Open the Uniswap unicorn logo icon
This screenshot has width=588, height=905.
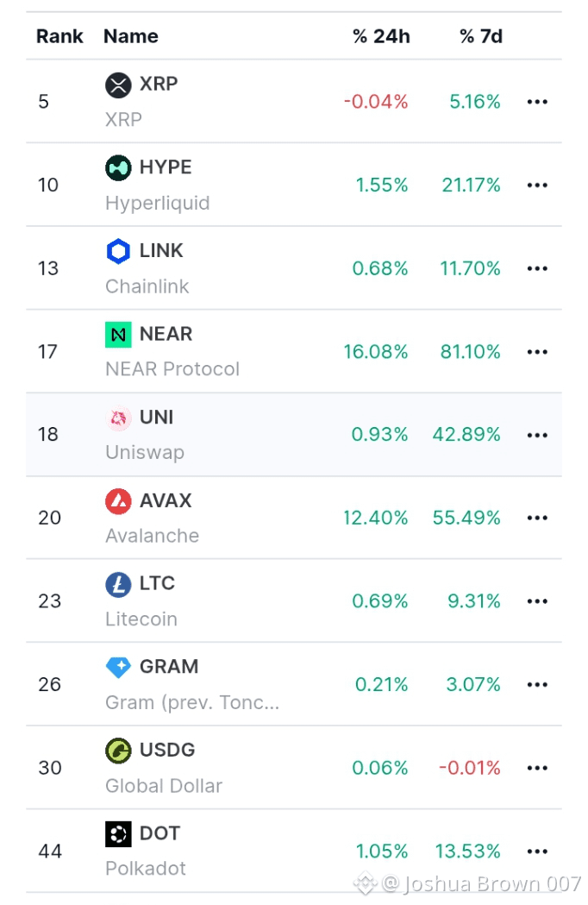[x=118, y=418]
